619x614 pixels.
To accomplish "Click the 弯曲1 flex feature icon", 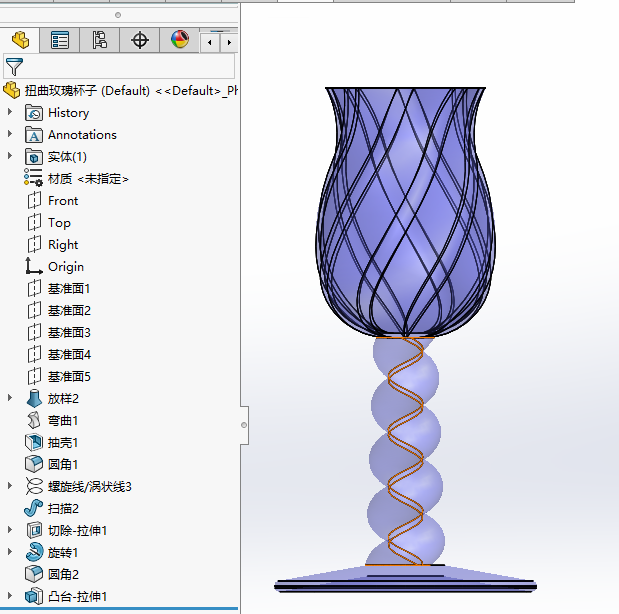I will [x=34, y=420].
